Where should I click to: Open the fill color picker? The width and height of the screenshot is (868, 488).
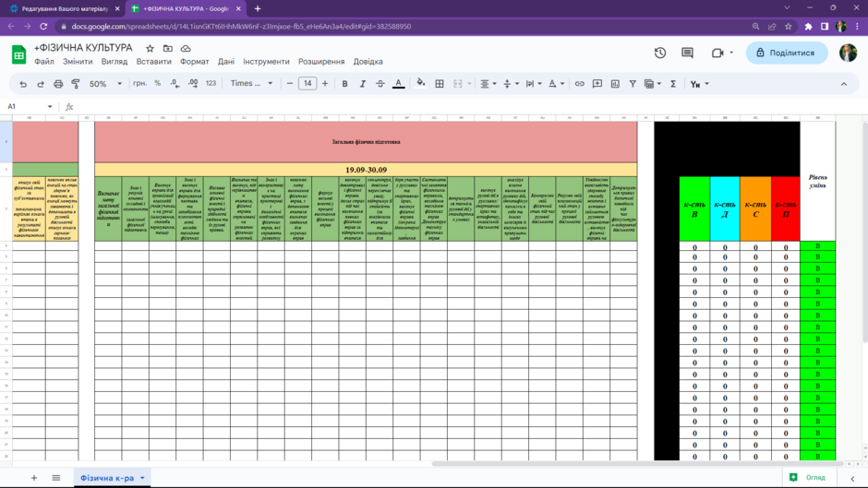[x=421, y=84]
